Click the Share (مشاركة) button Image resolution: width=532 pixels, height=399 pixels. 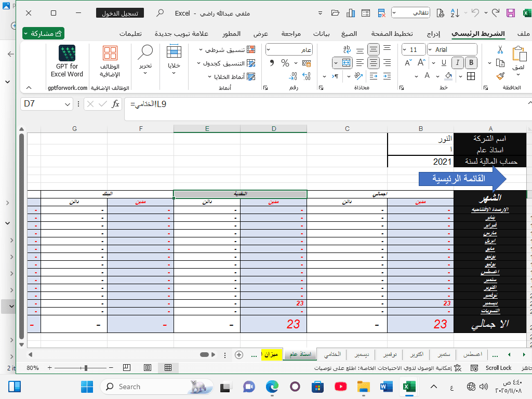coord(44,34)
